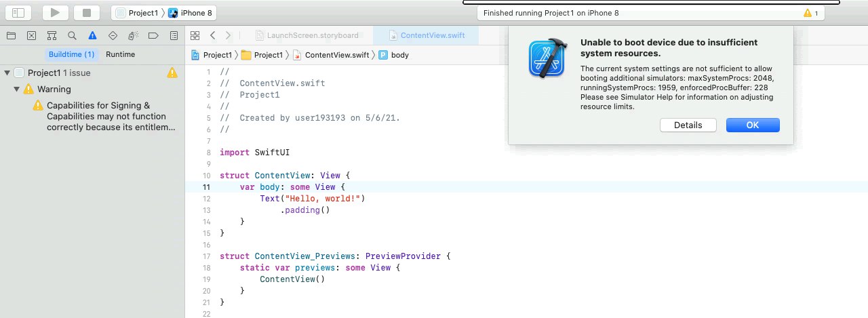Image resolution: width=868 pixels, height=318 pixels.
Task: Click Project1 folder in jump bar
Action: [262, 55]
